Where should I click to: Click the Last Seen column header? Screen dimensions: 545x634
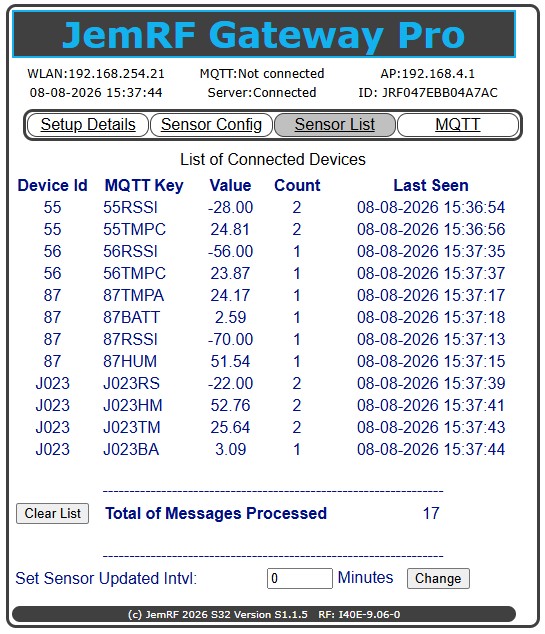tap(431, 186)
